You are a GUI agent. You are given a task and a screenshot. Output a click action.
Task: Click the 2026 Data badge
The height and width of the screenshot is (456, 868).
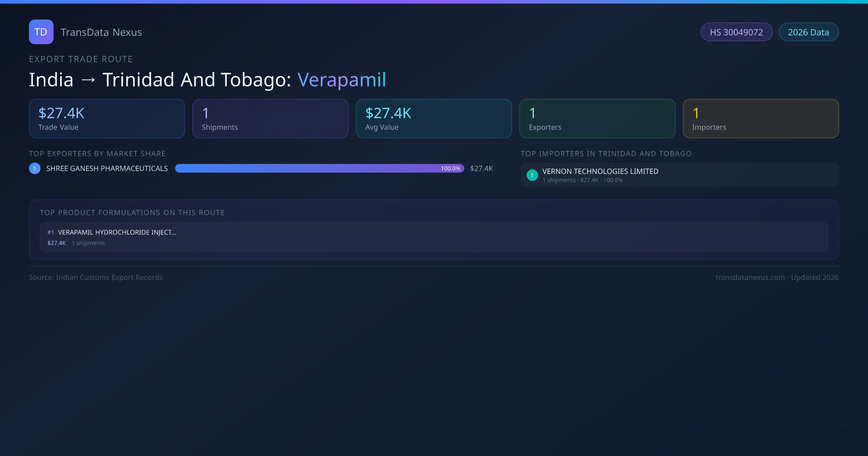pyautogui.click(x=808, y=32)
